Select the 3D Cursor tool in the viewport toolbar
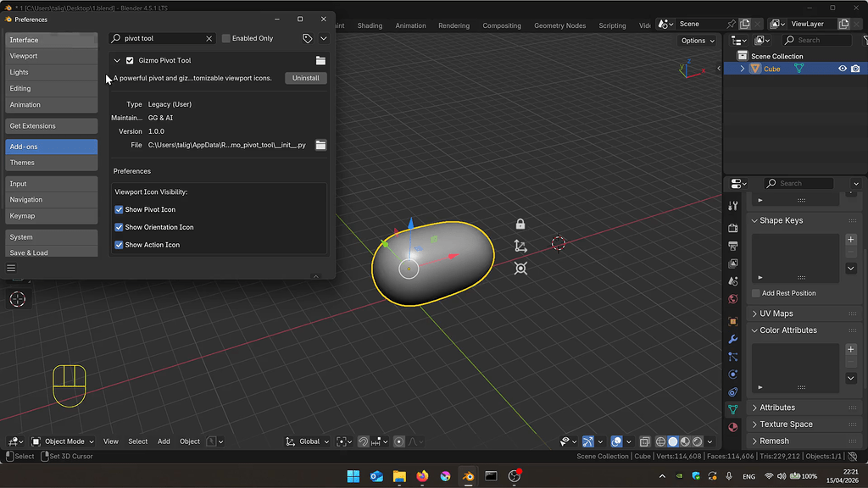Viewport: 868px width, 488px height. click(x=18, y=299)
